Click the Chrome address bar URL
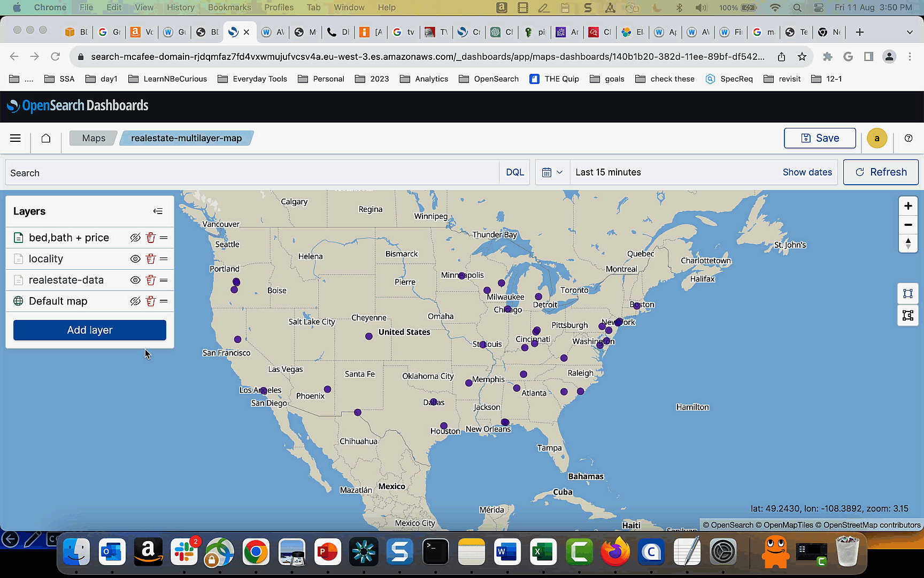The image size is (924, 578). (427, 57)
